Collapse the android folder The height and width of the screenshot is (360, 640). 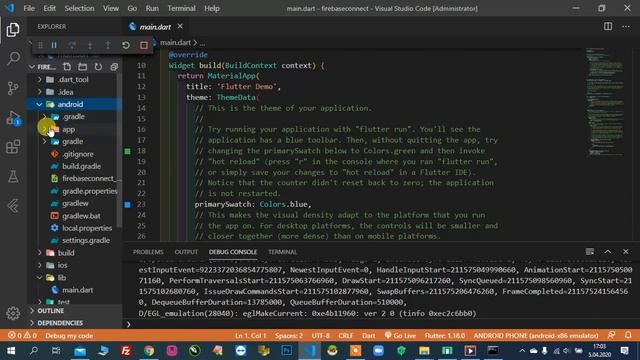coord(39,104)
